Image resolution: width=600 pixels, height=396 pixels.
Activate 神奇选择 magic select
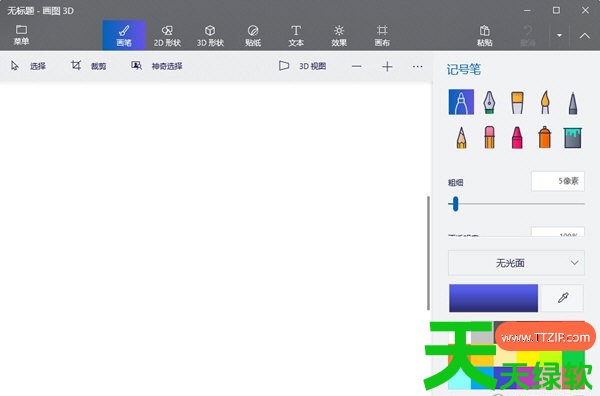click(x=157, y=66)
